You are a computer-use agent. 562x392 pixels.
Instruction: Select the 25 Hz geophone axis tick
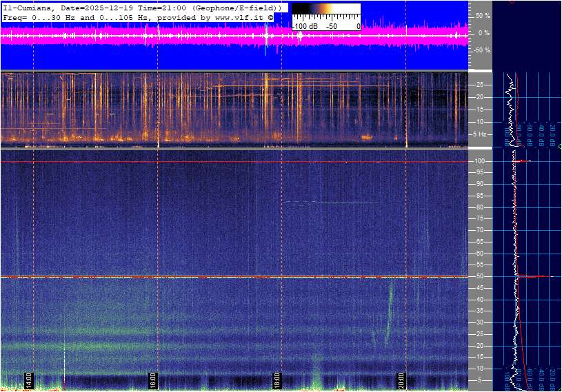pos(479,85)
